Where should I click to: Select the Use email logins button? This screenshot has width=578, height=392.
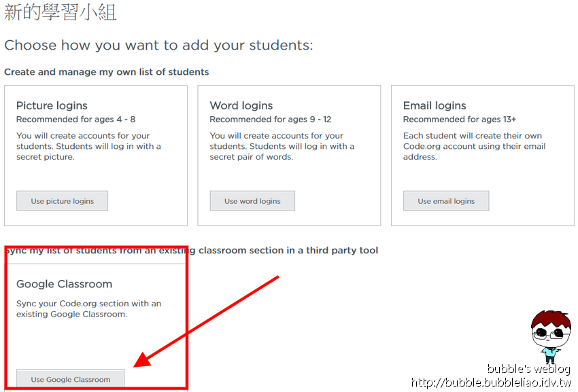pos(446,201)
